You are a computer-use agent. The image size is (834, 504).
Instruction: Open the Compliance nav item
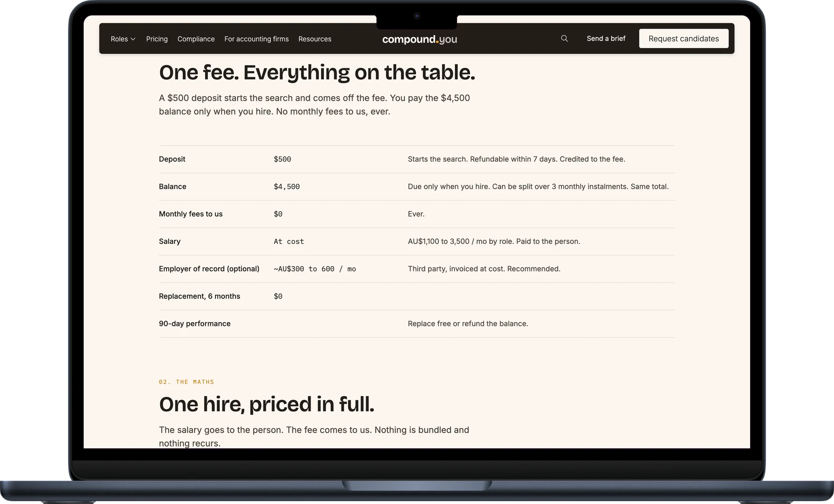(196, 39)
